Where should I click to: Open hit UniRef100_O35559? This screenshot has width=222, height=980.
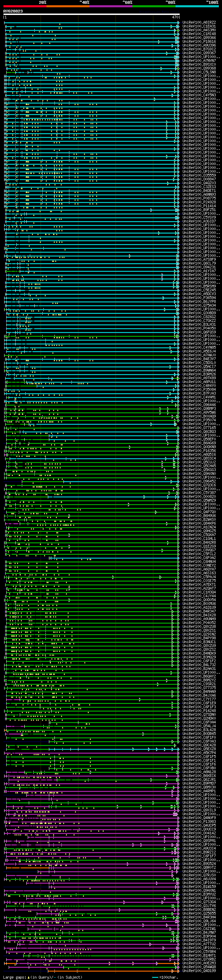pos(199,175)
